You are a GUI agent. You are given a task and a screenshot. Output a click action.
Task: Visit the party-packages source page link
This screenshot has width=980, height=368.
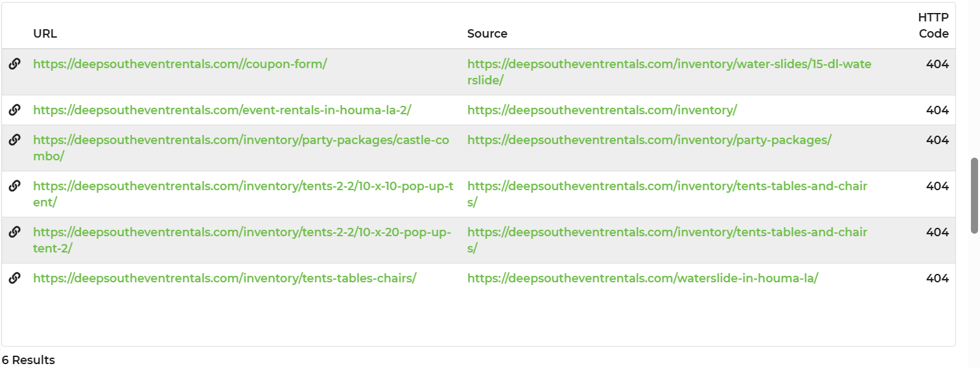point(649,140)
